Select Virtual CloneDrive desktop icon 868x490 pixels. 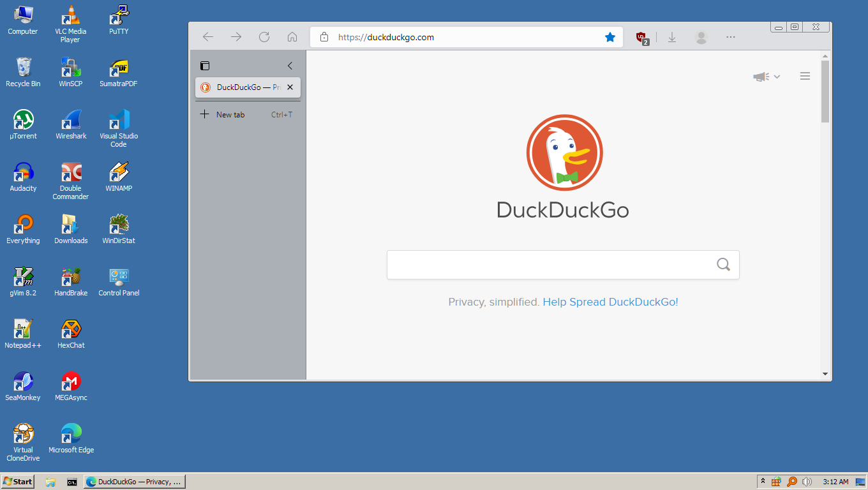pos(23,443)
